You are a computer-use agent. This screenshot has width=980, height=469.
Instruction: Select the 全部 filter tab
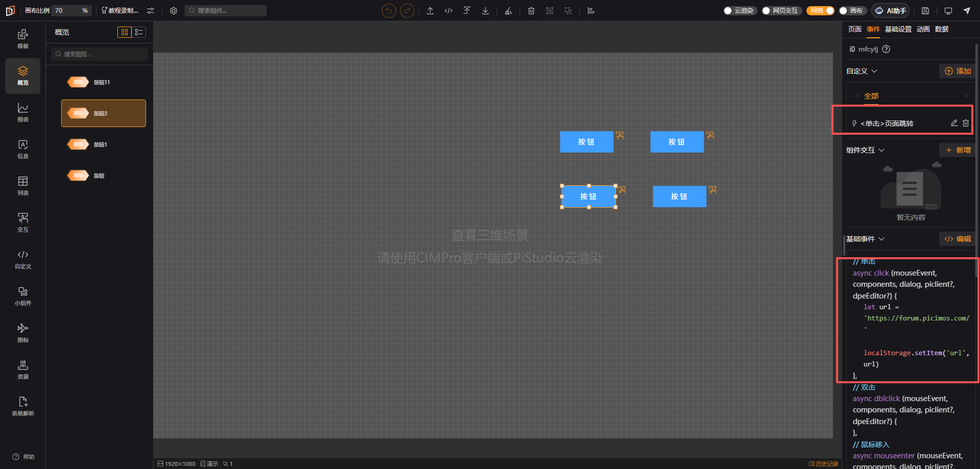pyautogui.click(x=871, y=96)
